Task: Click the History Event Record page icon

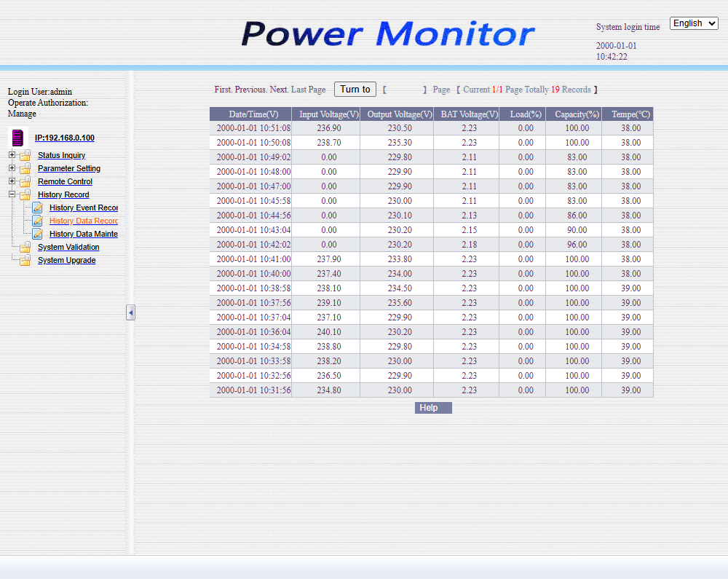Action: tap(37, 208)
